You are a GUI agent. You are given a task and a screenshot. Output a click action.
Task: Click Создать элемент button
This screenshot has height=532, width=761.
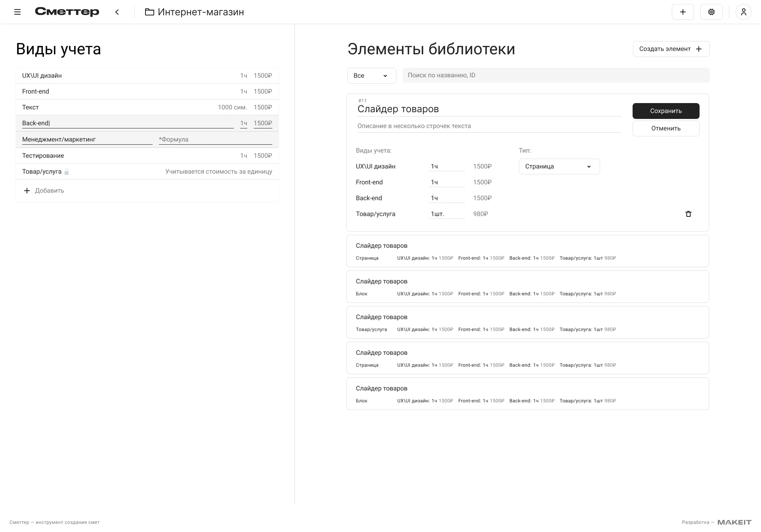[x=671, y=49]
